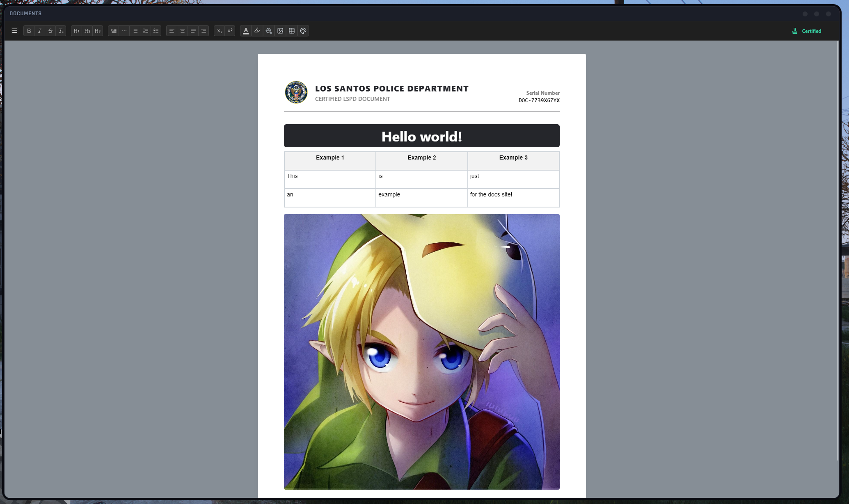
Task: Toggle bold formatting
Action: point(29,31)
